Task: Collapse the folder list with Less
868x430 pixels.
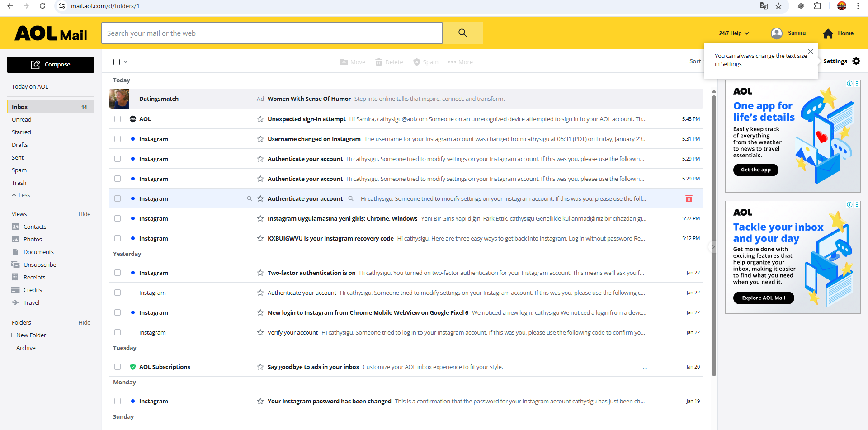Action: (21, 195)
